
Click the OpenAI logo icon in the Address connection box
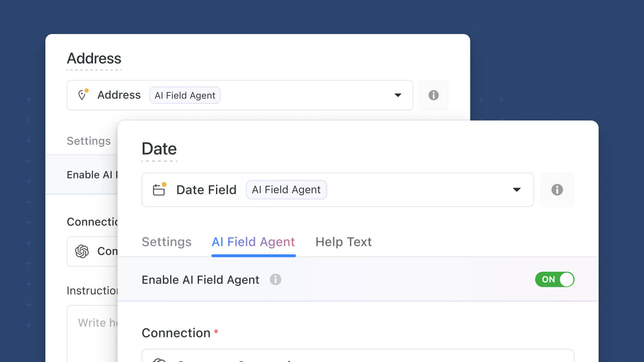click(x=82, y=251)
